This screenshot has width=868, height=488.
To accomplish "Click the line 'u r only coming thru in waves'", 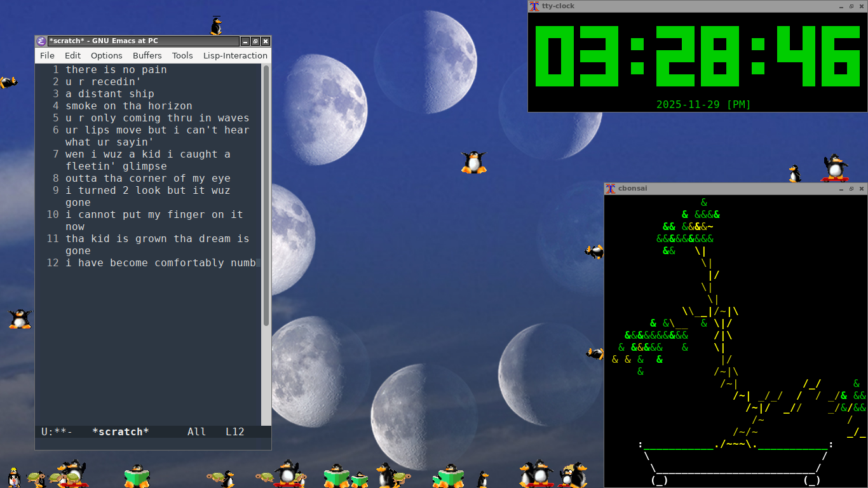I will click(158, 118).
